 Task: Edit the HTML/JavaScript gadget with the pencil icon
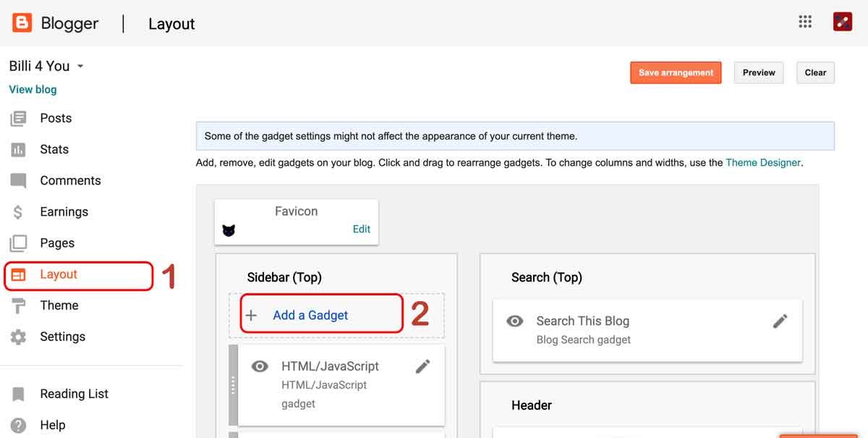(x=423, y=366)
